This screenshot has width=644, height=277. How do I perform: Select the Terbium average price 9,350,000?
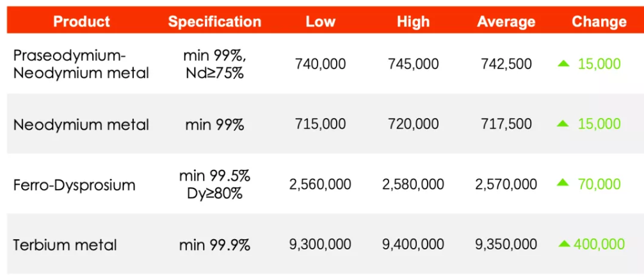[x=506, y=244]
